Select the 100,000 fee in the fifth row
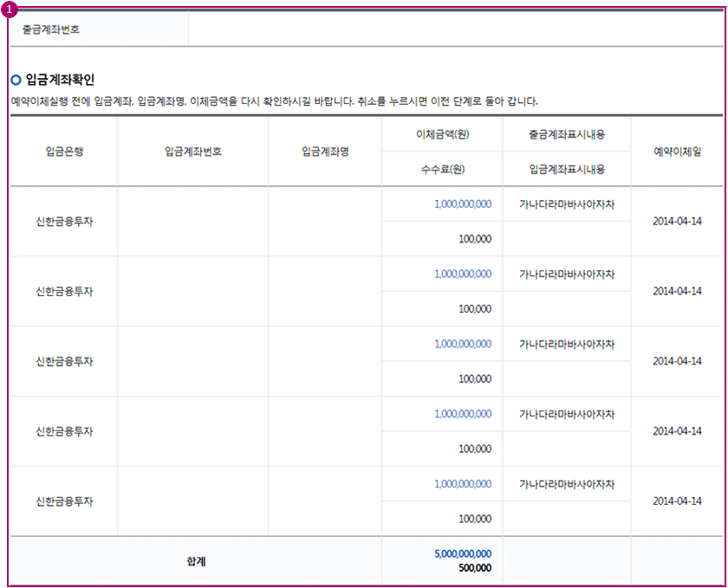 coord(475,519)
